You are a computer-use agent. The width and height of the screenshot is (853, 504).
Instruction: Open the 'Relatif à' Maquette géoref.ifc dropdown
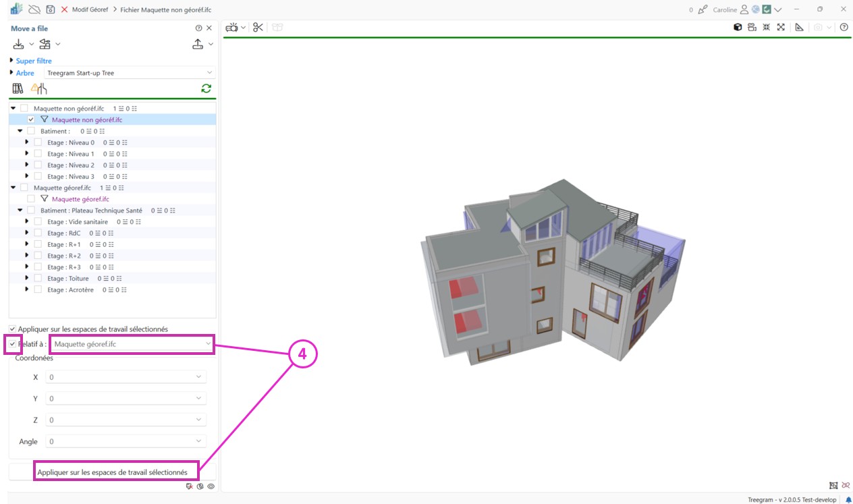132,344
